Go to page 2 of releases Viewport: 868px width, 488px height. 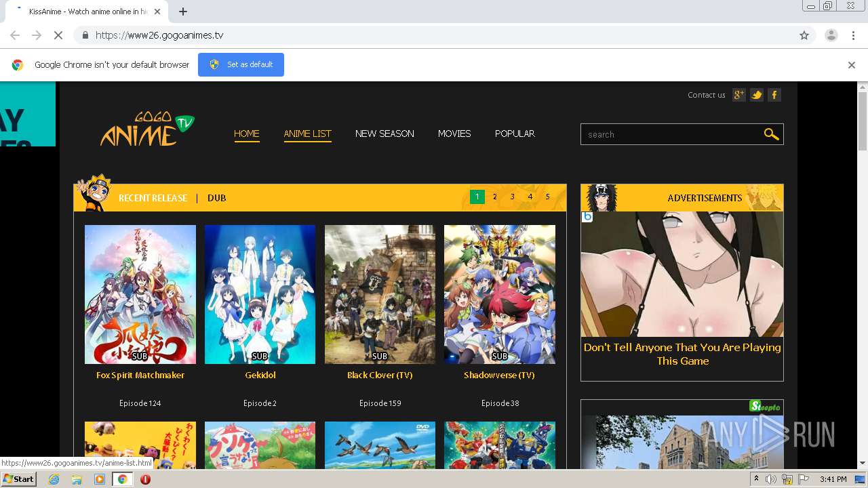495,197
